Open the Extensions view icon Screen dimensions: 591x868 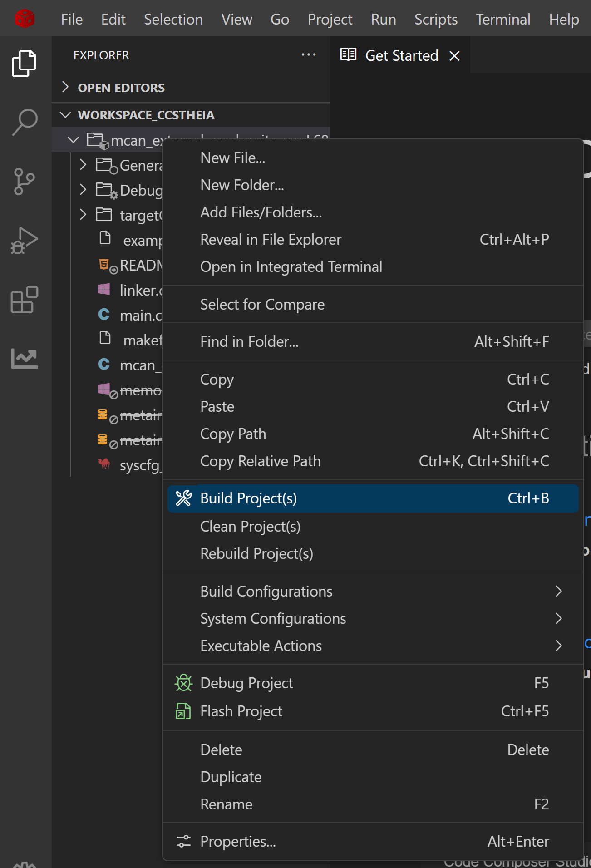coord(25,300)
